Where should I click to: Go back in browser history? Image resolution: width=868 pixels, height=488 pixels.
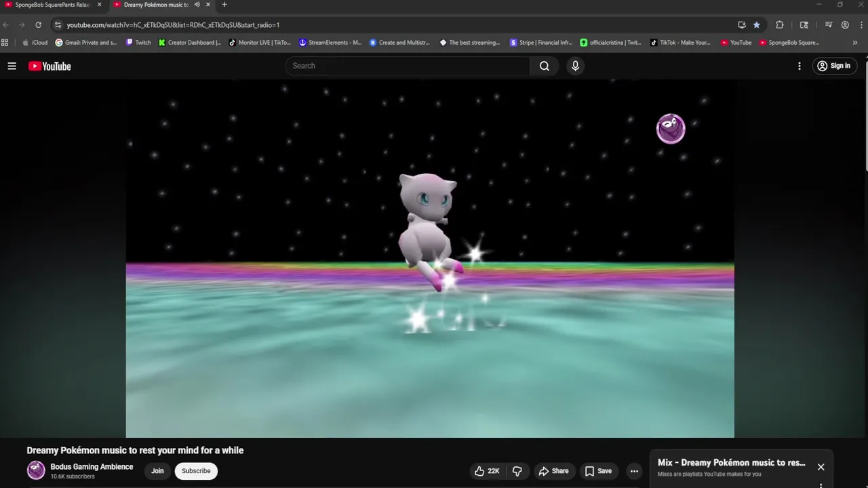(x=6, y=25)
